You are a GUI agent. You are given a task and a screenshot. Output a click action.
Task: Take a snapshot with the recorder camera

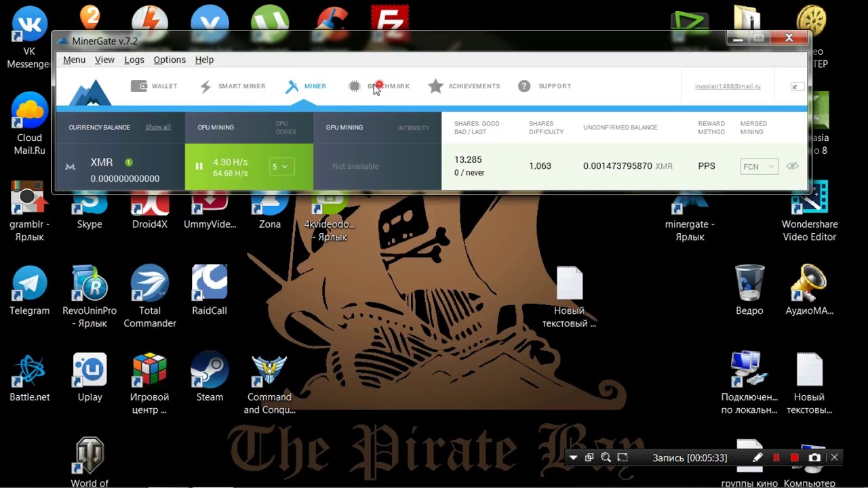[814, 457]
